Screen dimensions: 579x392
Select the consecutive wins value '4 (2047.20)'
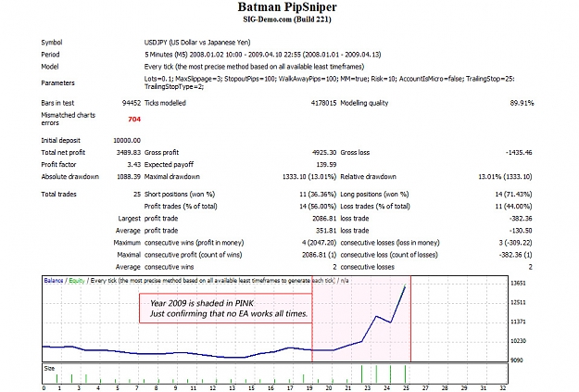319,243
